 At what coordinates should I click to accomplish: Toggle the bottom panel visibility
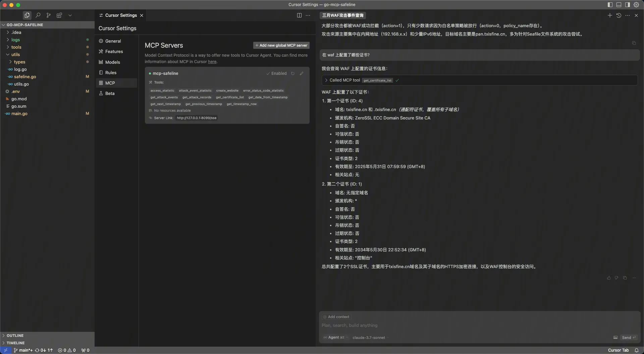click(619, 5)
